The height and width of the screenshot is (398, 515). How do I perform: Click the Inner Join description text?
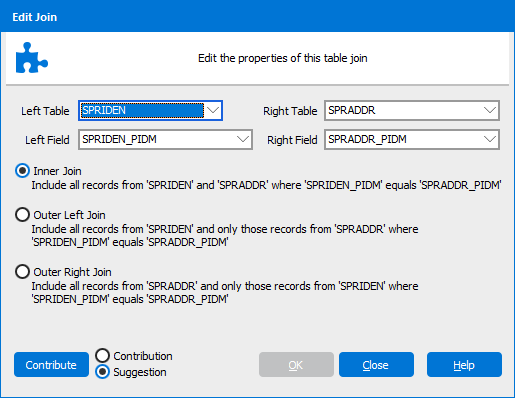tap(266, 185)
